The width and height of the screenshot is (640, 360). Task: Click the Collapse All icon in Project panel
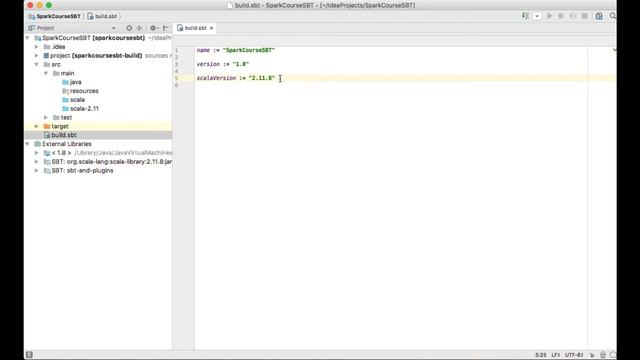(140, 28)
